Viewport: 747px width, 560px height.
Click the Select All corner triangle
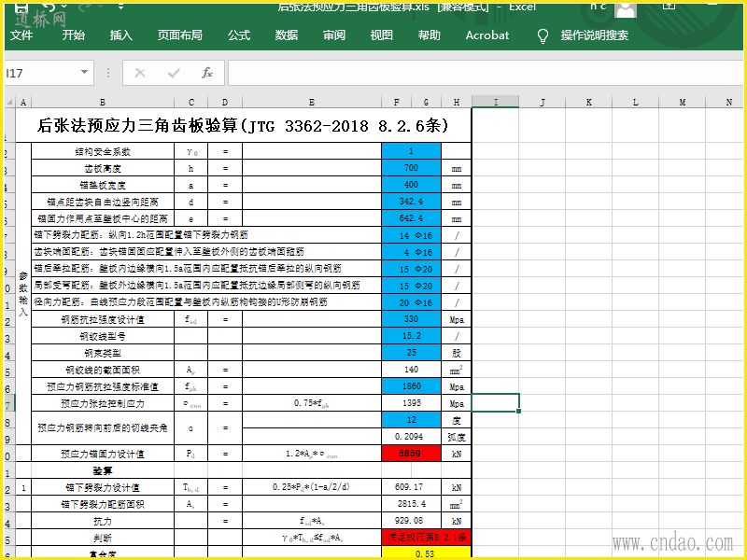[x=9, y=102]
